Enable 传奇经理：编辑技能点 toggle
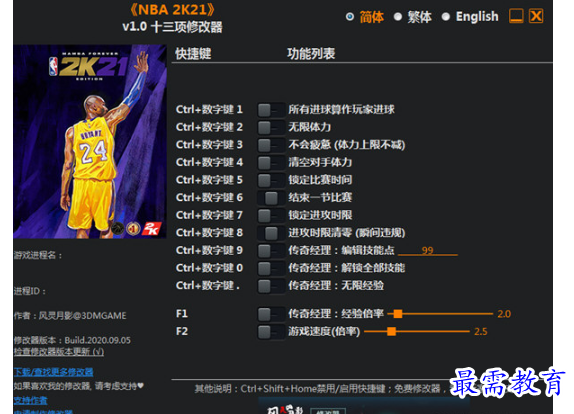Viewport: 574px width, 414px height. click(x=271, y=250)
